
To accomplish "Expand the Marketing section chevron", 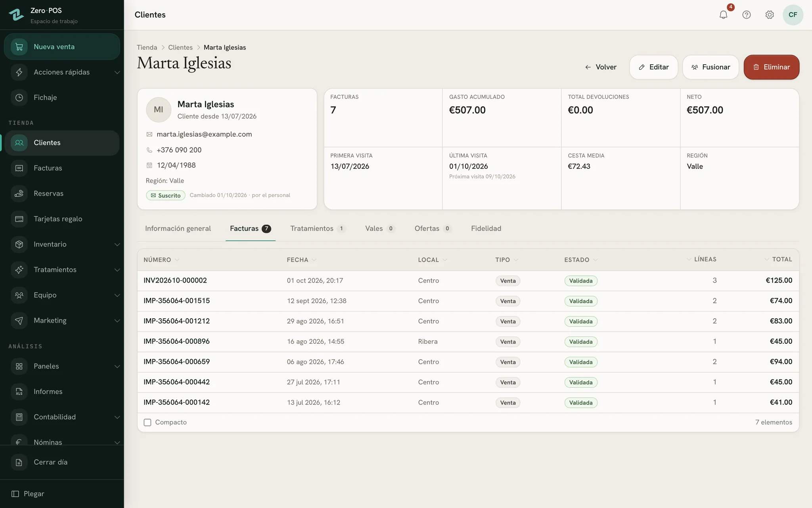I will [x=117, y=321].
